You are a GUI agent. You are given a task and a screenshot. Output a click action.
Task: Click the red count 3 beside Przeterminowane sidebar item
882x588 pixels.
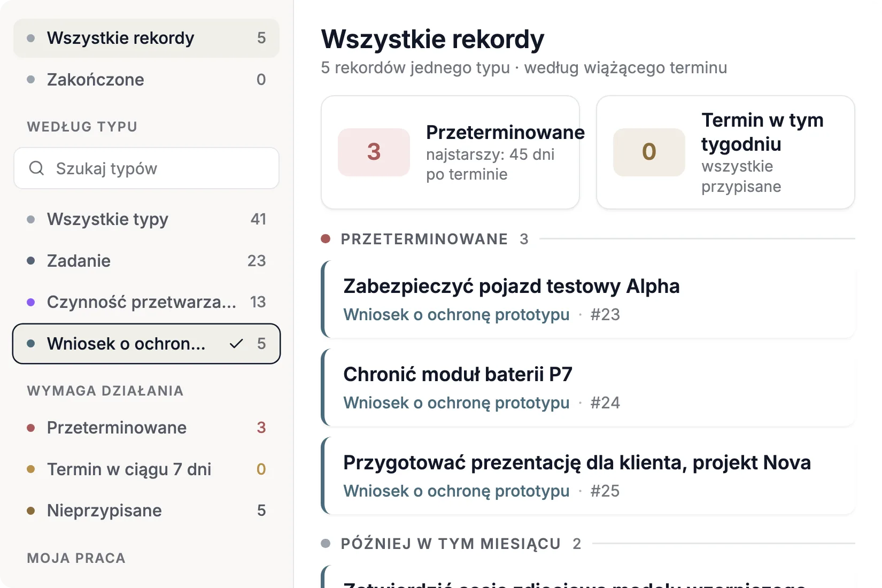[x=261, y=428]
